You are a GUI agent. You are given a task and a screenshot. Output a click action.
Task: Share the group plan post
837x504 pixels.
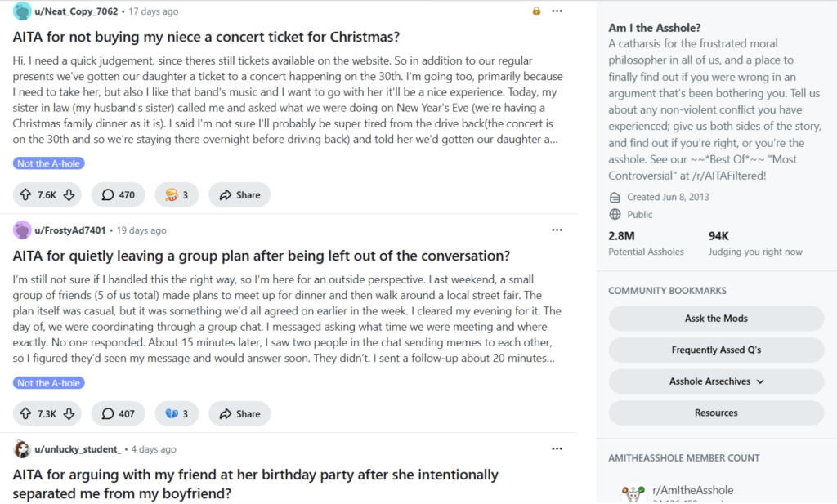[239, 414]
